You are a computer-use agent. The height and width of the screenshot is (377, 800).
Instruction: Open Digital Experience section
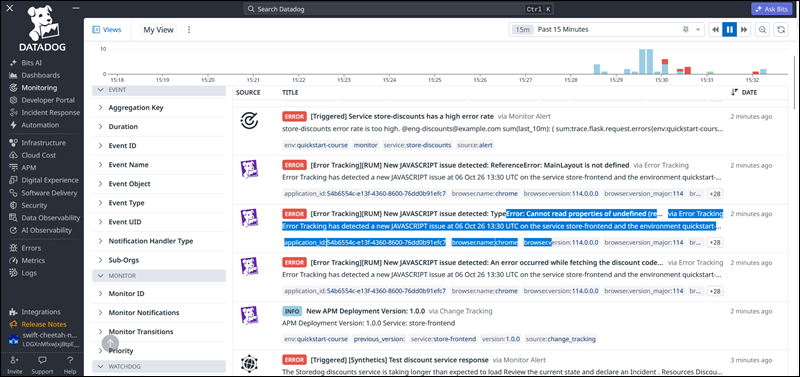49,180
